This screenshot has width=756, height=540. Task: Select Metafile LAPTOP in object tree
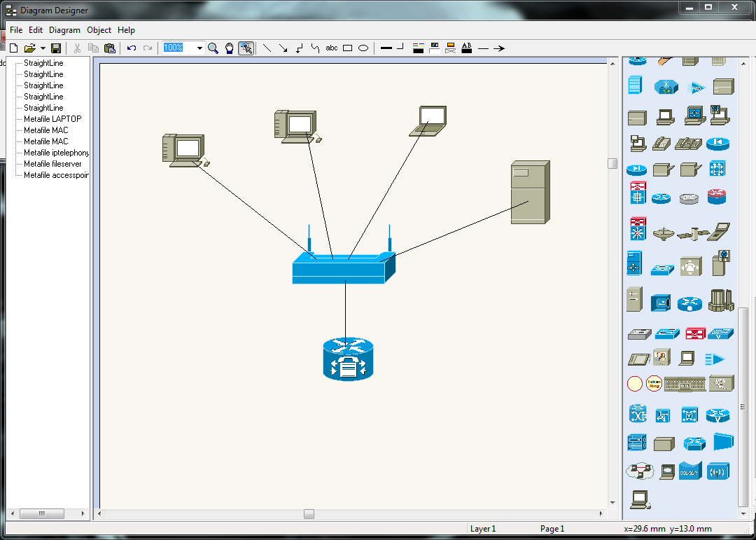(x=52, y=118)
